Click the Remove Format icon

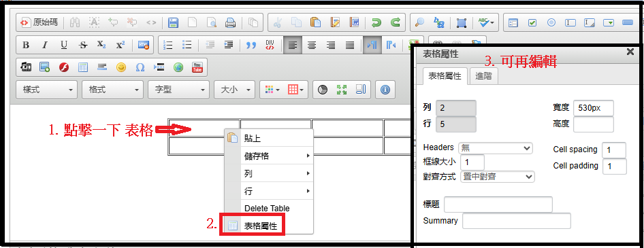(x=144, y=45)
